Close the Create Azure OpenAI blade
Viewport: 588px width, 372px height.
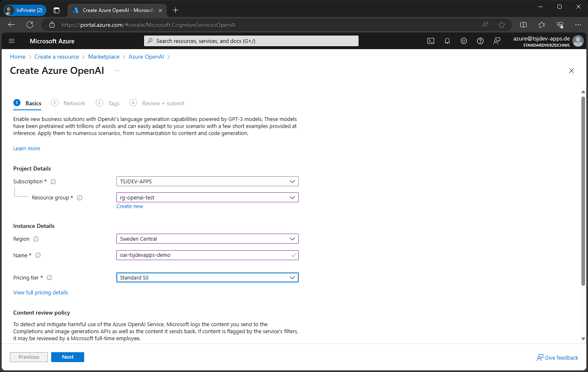click(571, 71)
